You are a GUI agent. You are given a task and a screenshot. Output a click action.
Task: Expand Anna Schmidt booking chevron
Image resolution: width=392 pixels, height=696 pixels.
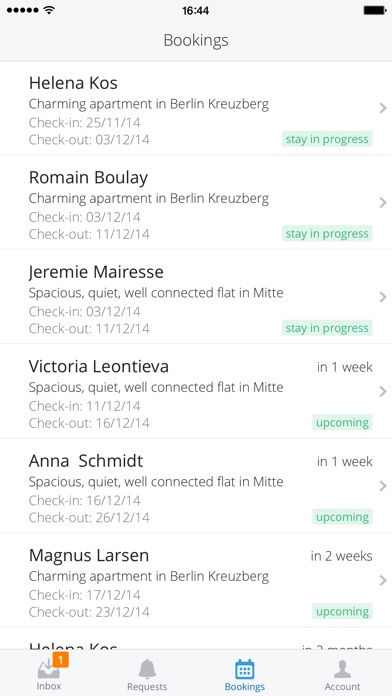click(383, 486)
